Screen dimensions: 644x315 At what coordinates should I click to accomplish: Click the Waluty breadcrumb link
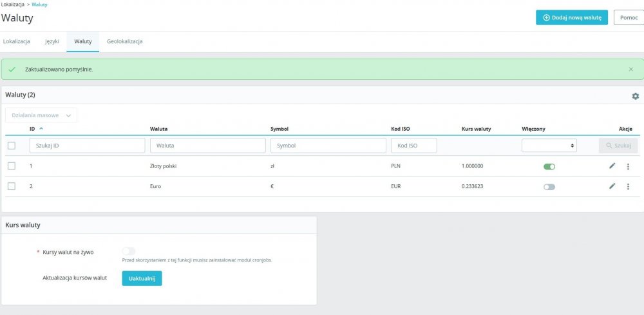pyautogui.click(x=39, y=4)
